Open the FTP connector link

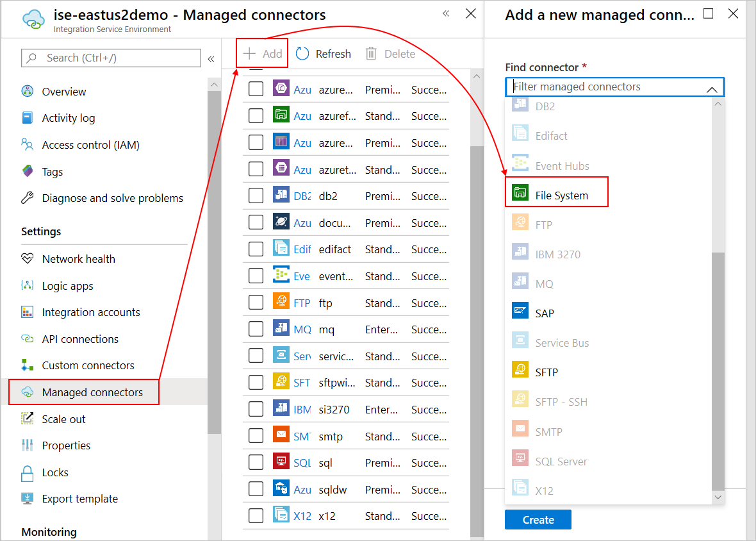click(x=302, y=303)
